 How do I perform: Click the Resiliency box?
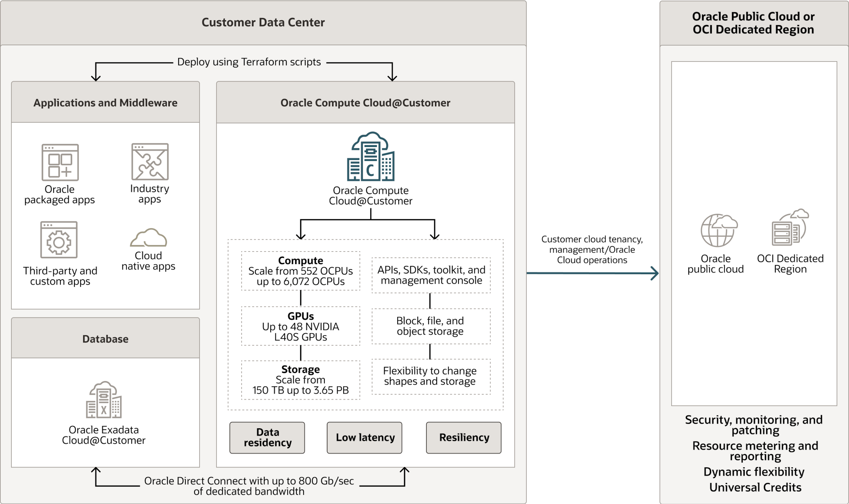pyautogui.click(x=464, y=437)
